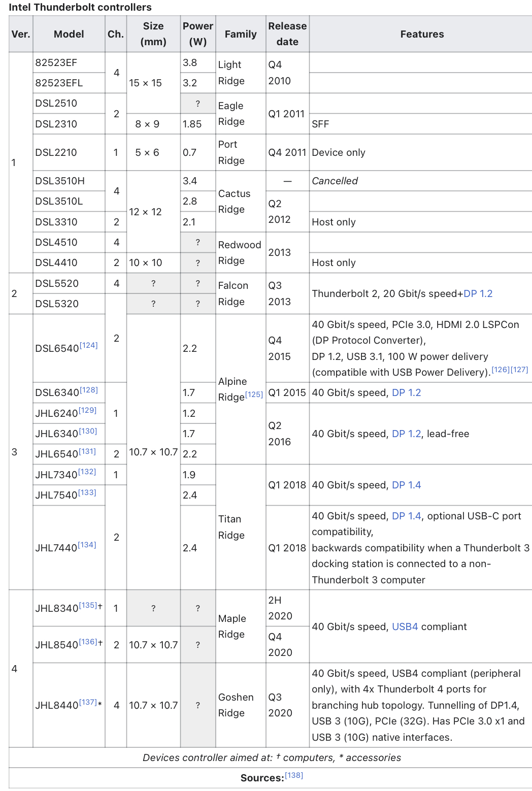Open DP 1.4 link in optional USB-C row
This screenshot has width=532, height=791.
click(407, 516)
